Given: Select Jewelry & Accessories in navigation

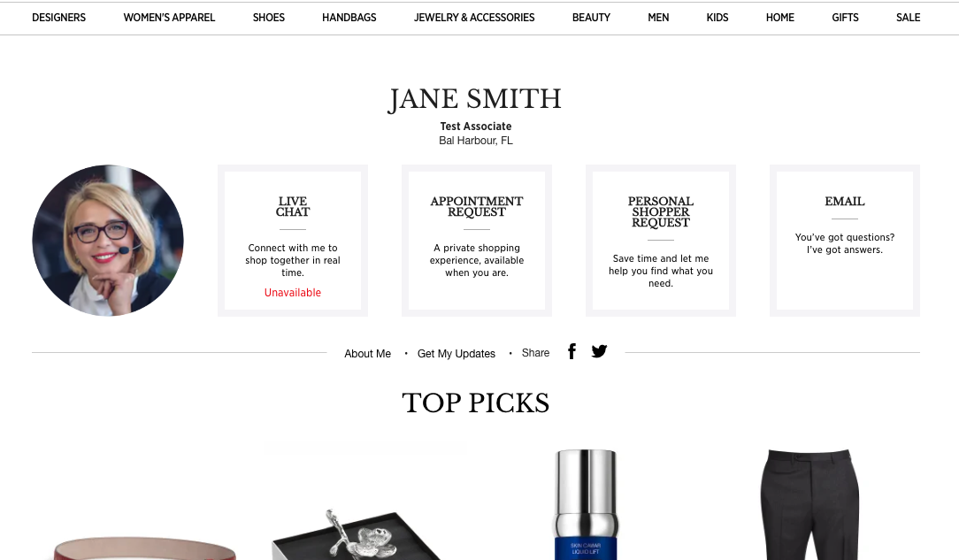Looking at the screenshot, I should 474,18.
